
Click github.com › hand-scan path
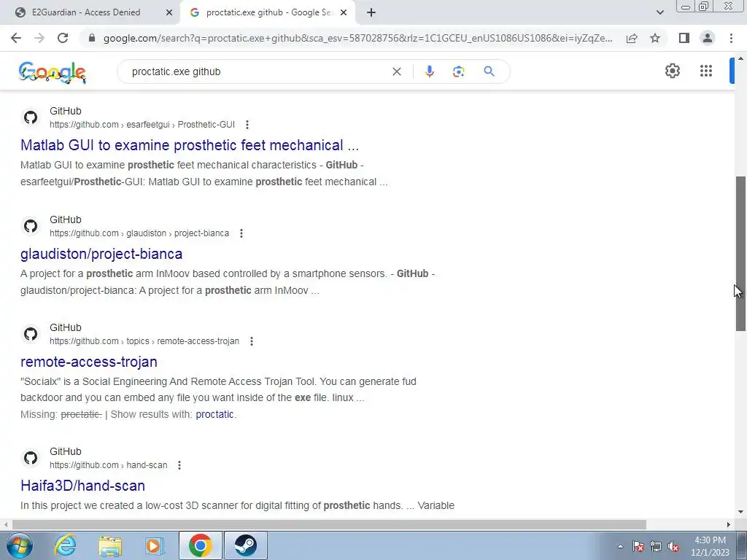pyautogui.click(x=108, y=465)
